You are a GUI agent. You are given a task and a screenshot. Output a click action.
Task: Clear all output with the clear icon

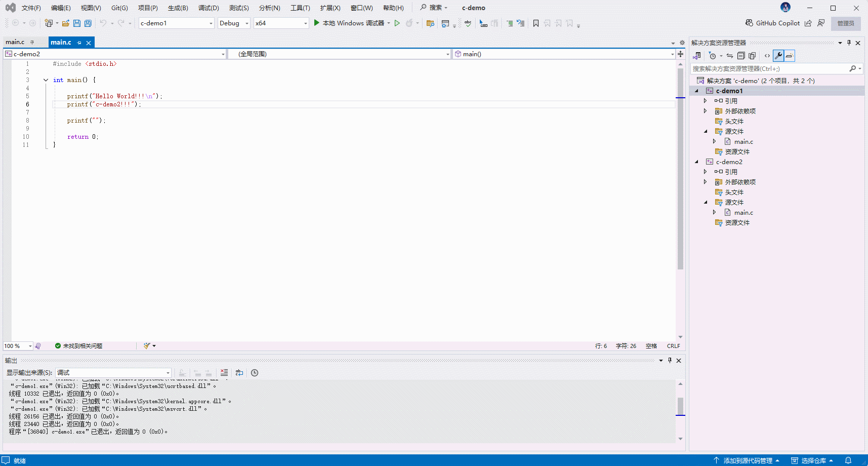click(224, 373)
